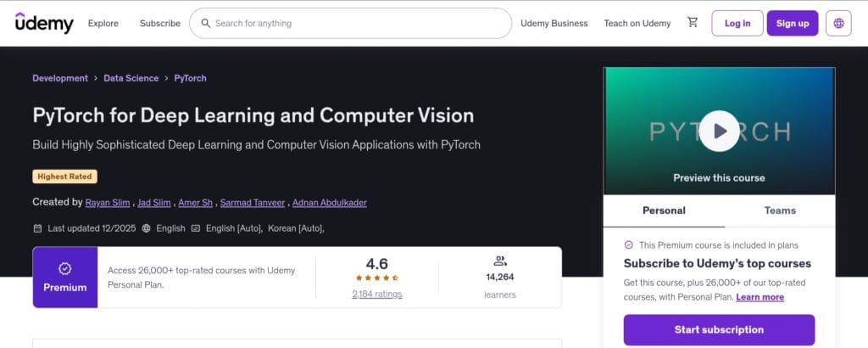Click 'Access 26,000+ top-rated courses' text
Viewport: 868px width, 348px height.
[201, 278]
